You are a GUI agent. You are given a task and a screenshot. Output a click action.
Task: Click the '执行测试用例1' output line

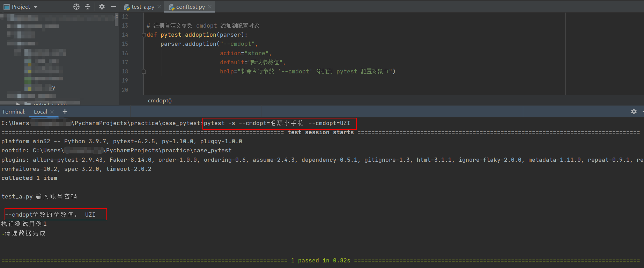pyautogui.click(x=24, y=224)
